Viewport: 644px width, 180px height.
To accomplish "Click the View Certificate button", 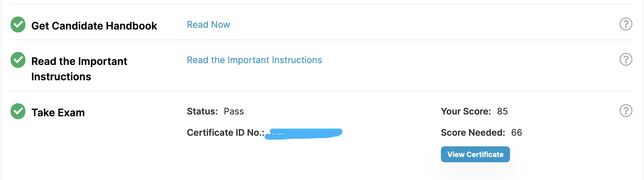I will (475, 154).
